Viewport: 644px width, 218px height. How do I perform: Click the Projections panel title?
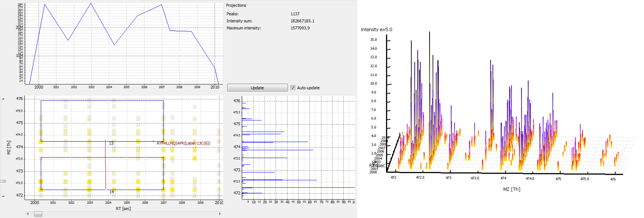[x=236, y=5]
